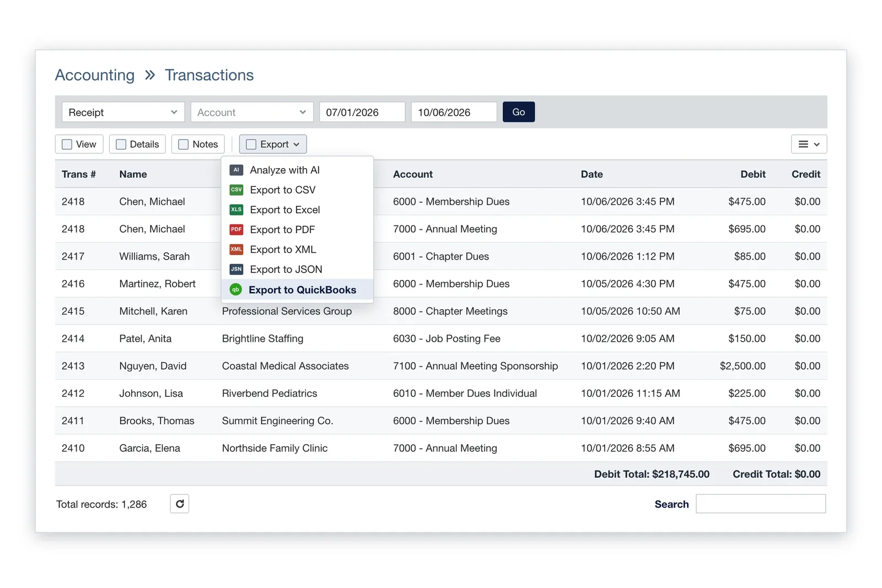Tick the View checkbox
Viewport: 882px width, 588px height.
click(67, 144)
